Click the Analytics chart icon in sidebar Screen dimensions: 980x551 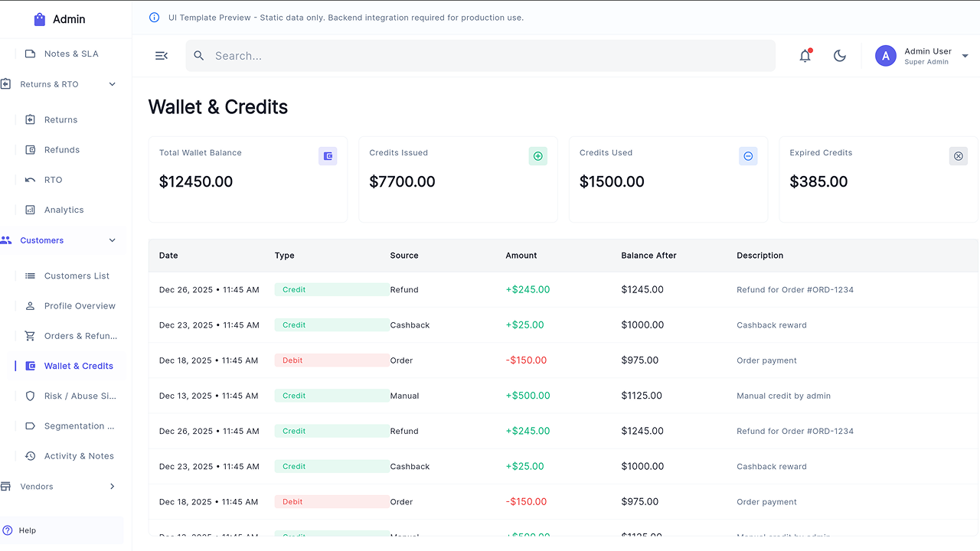(30, 210)
